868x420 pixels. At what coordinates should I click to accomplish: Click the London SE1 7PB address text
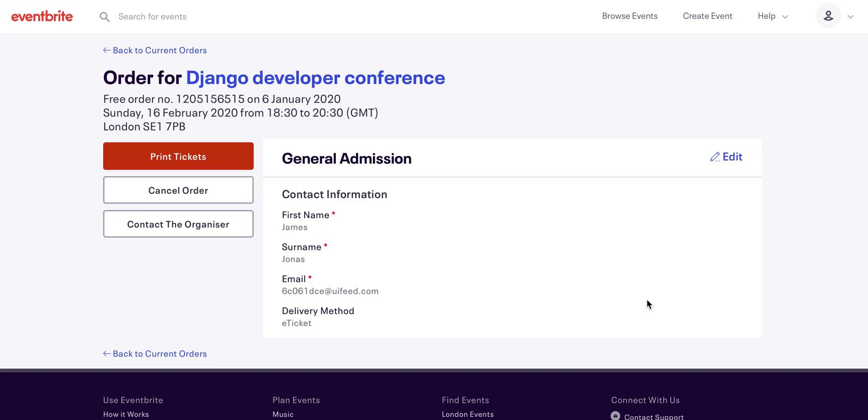(144, 126)
